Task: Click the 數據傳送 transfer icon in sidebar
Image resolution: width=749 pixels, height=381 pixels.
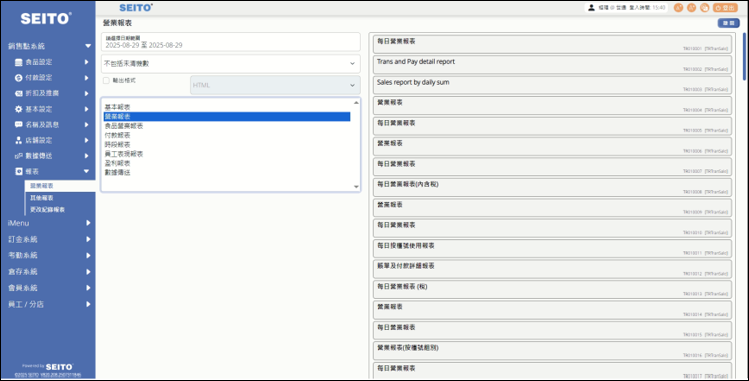Action: (x=18, y=156)
